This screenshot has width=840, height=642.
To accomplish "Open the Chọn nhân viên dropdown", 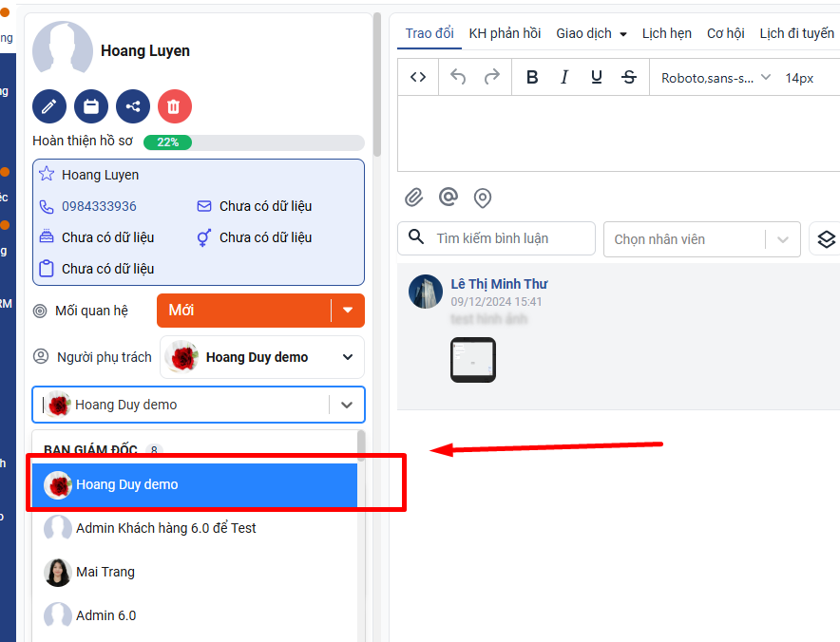I will click(700, 239).
